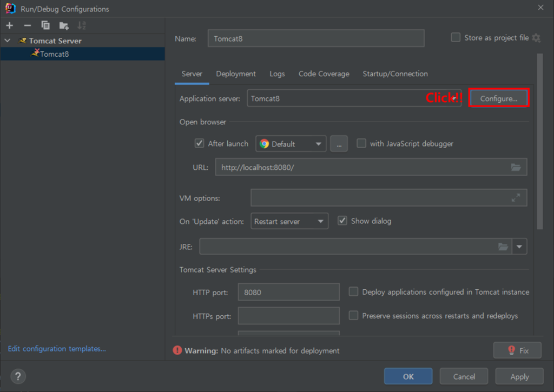The width and height of the screenshot is (554, 392).
Task: Open the Startup/Connection tab
Action: click(x=395, y=74)
